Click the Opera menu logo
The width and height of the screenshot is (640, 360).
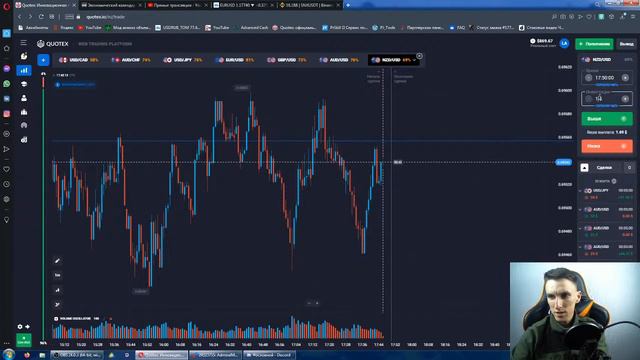click(x=7, y=7)
